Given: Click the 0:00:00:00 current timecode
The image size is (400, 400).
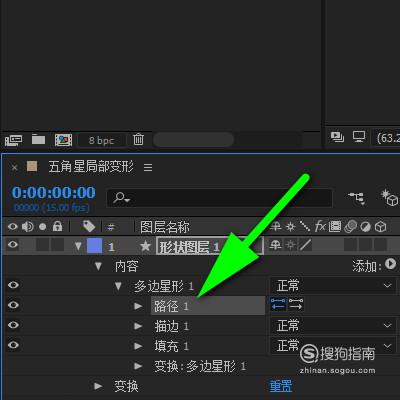Looking at the screenshot, I should click(x=54, y=192).
